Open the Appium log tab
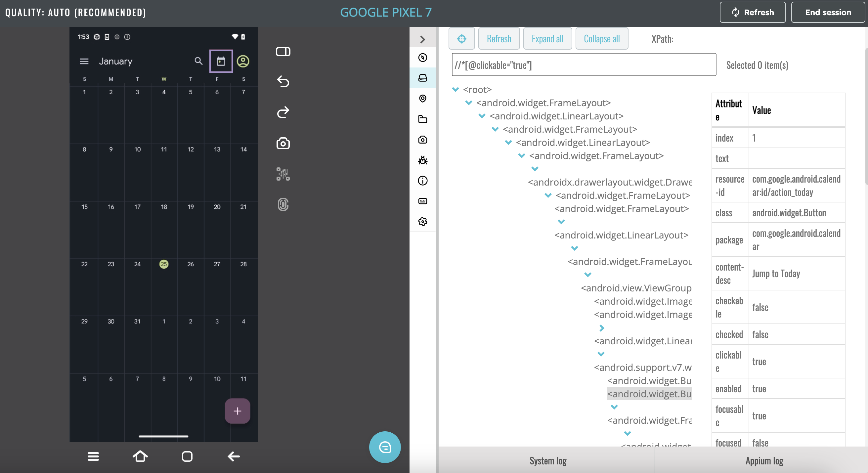 tap(764, 460)
